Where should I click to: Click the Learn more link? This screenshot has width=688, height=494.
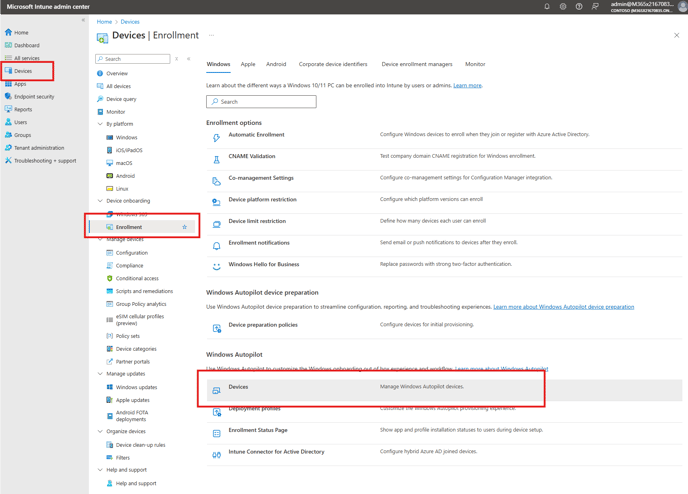coord(467,86)
